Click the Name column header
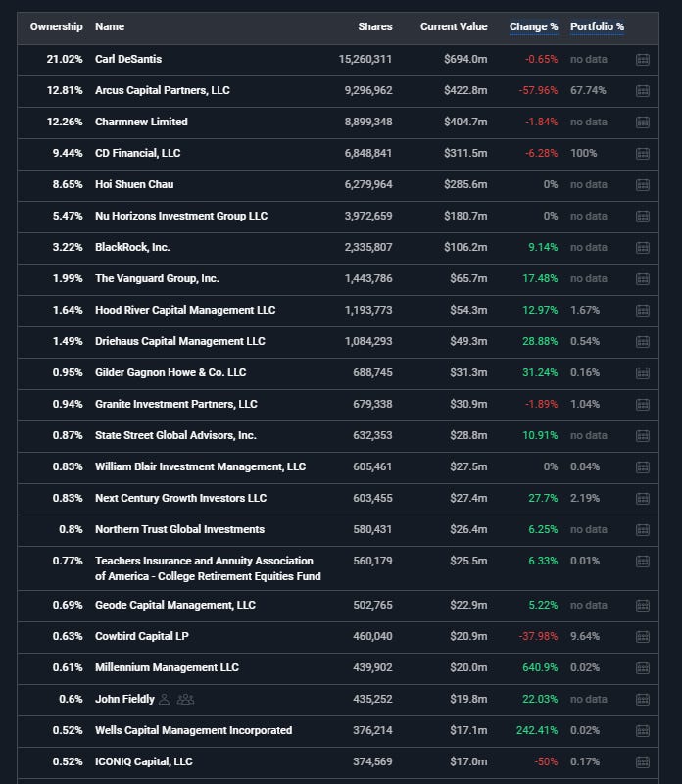The image size is (682, 784). [x=110, y=26]
